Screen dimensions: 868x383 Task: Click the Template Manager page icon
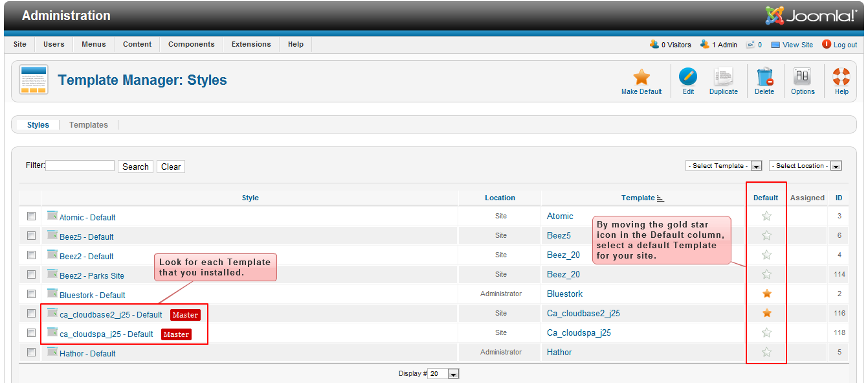(34, 80)
